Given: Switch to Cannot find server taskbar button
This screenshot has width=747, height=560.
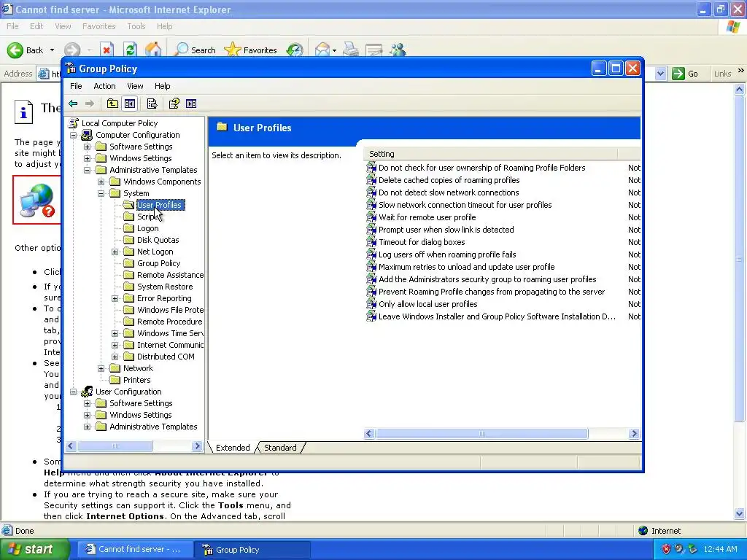Looking at the screenshot, I should click(x=135, y=550).
